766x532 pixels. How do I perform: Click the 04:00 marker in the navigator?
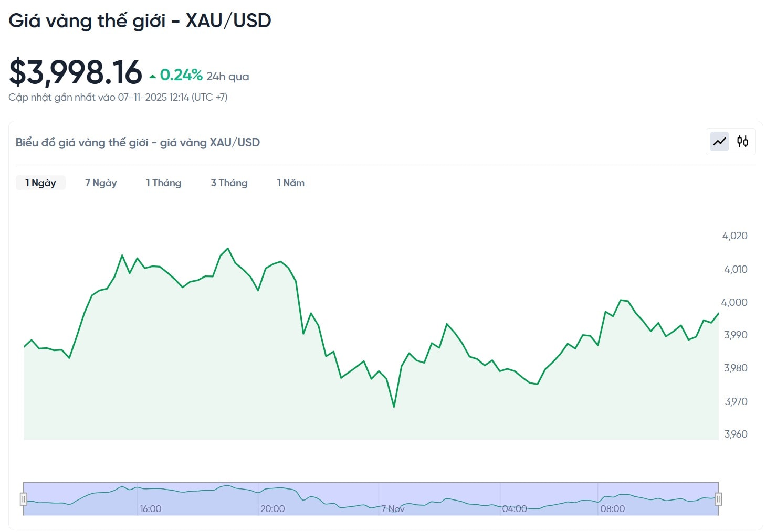[x=515, y=508]
